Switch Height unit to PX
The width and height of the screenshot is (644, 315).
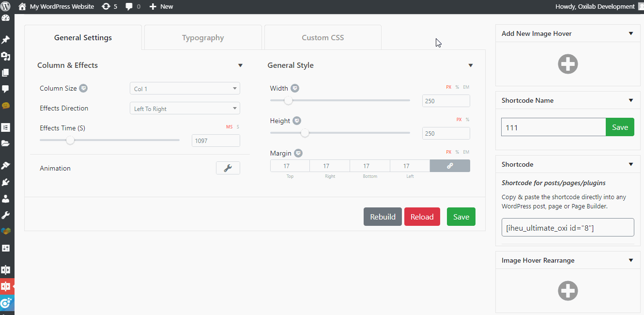pos(459,120)
